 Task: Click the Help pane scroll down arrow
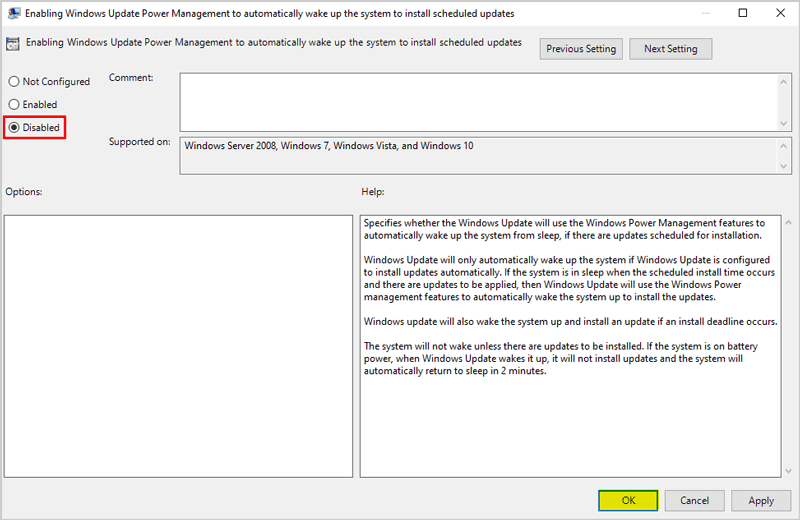(788, 471)
